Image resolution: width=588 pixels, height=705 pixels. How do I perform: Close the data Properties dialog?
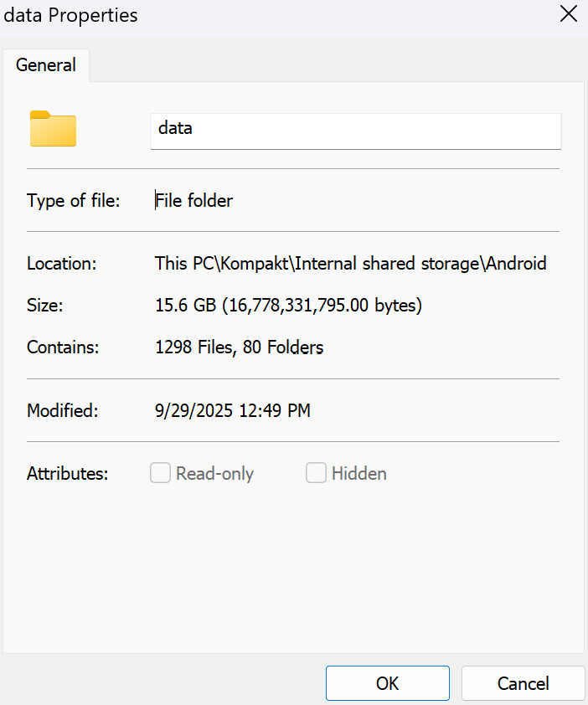click(568, 14)
